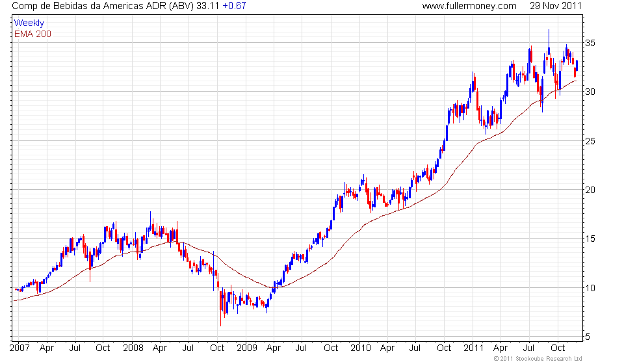Image resolution: width=637 pixels, height=364 pixels.
Task: Click the 25 price axis label
Action: coord(590,142)
